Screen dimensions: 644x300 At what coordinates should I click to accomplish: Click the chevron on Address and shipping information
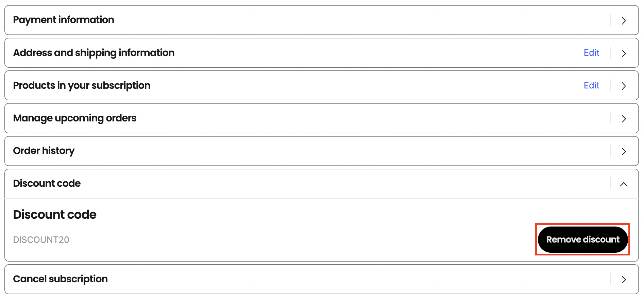point(624,53)
